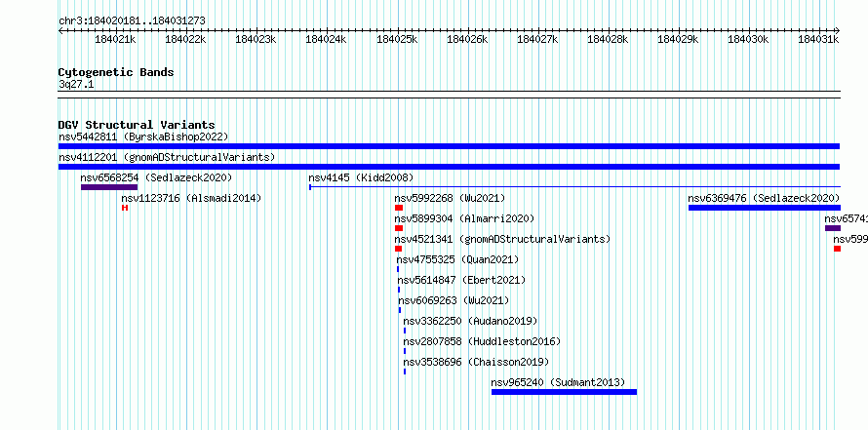Image resolution: width=868 pixels, height=430 pixels.
Task: Click the blue tick under nsv2807858
Action: click(405, 351)
